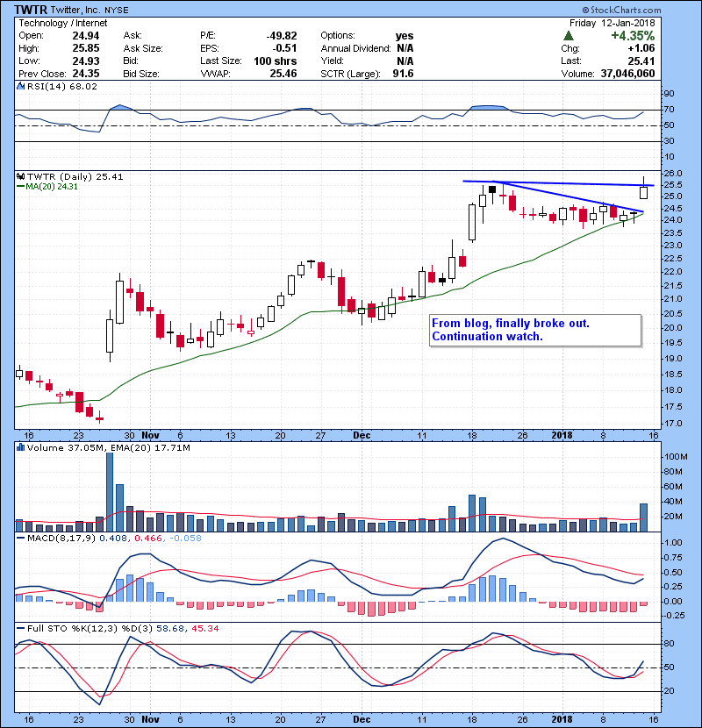Image resolution: width=702 pixels, height=728 pixels.
Task: Click the Low value 24.93
Action: 86,61
